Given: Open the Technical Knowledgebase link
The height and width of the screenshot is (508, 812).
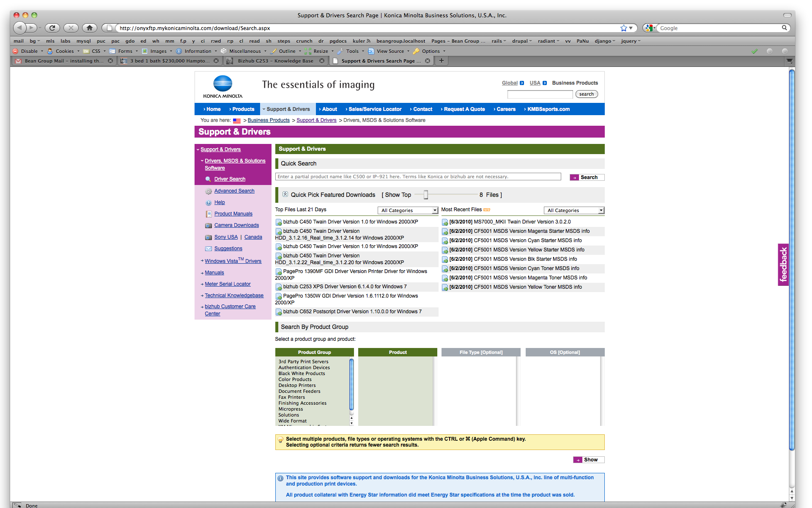Looking at the screenshot, I should point(234,295).
